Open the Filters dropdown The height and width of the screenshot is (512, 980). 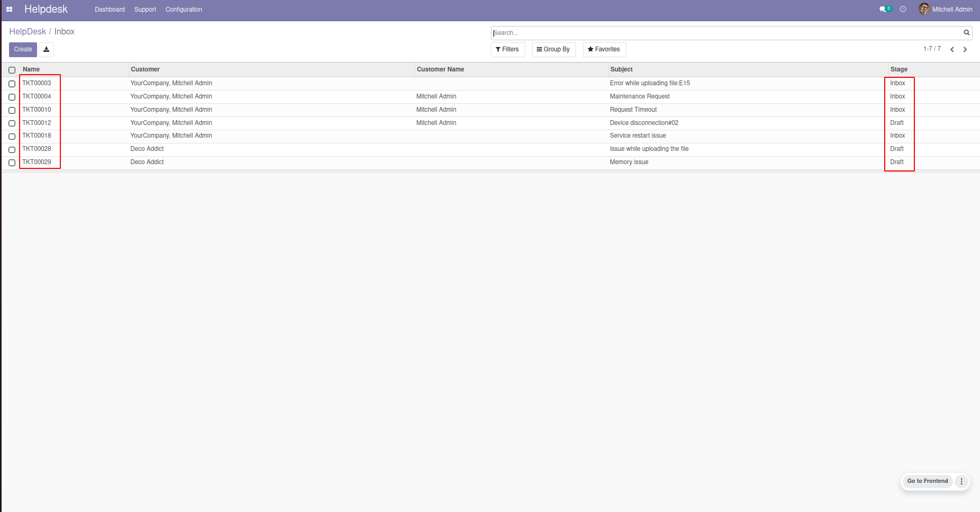click(x=507, y=49)
